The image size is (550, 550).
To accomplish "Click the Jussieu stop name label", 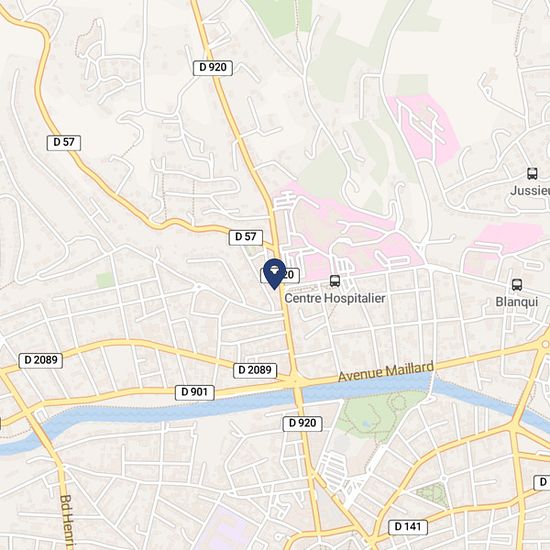I will coord(530,191).
